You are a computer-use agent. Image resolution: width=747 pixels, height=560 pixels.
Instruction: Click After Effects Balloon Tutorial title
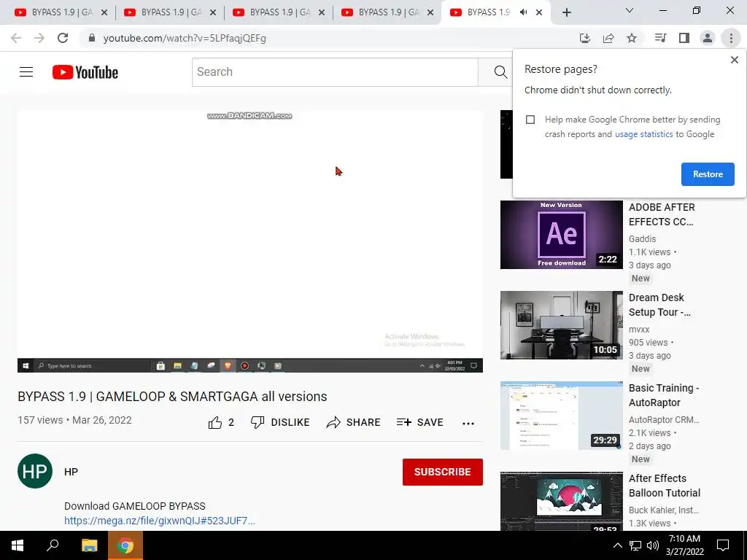click(x=665, y=486)
